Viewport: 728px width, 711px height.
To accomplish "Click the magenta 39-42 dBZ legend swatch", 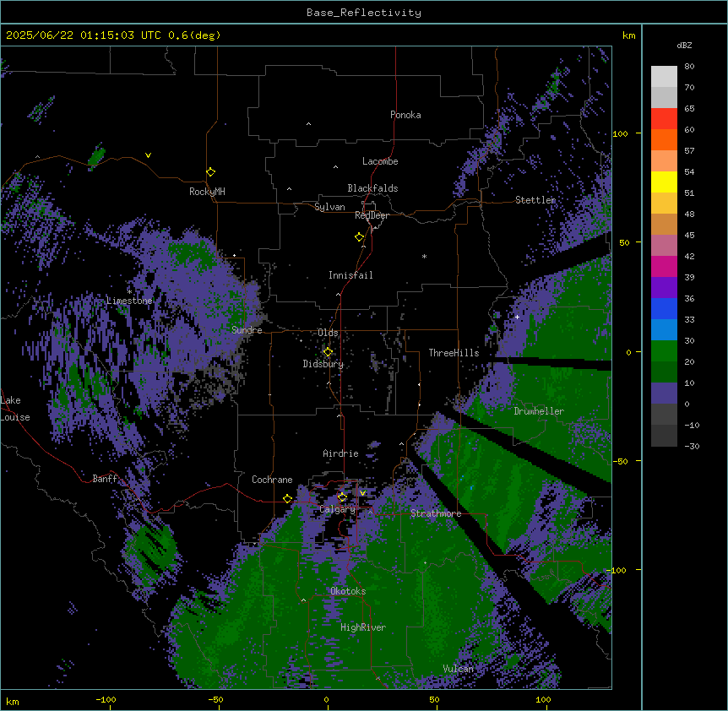I will (664, 266).
